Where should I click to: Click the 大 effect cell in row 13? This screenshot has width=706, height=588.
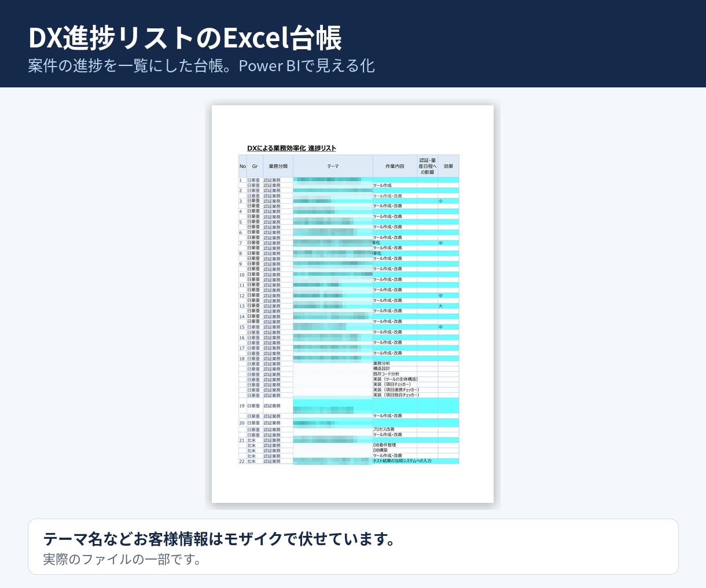448,306
